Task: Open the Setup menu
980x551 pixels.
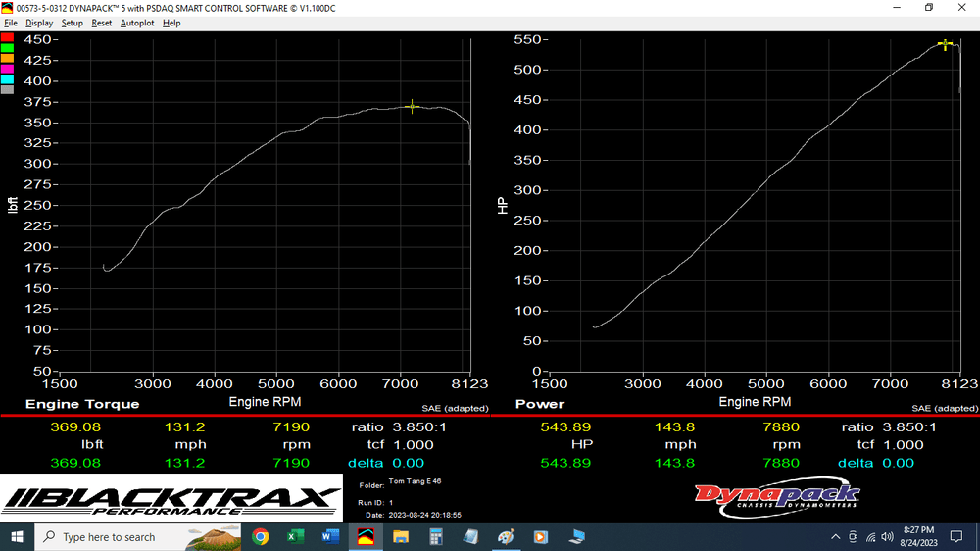Action: (72, 24)
